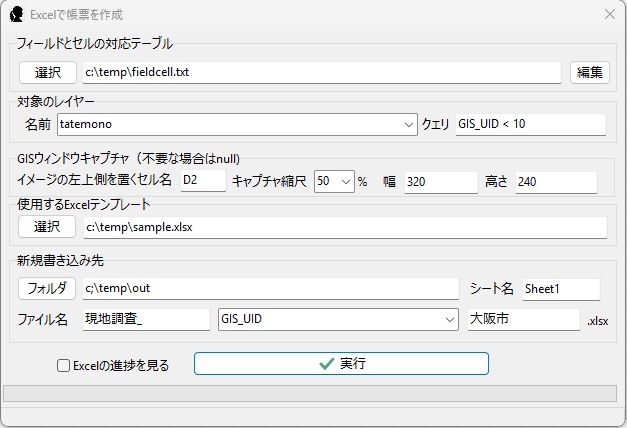
Task: Click the シート名 field with Sheet1
Action: [x=560, y=288]
